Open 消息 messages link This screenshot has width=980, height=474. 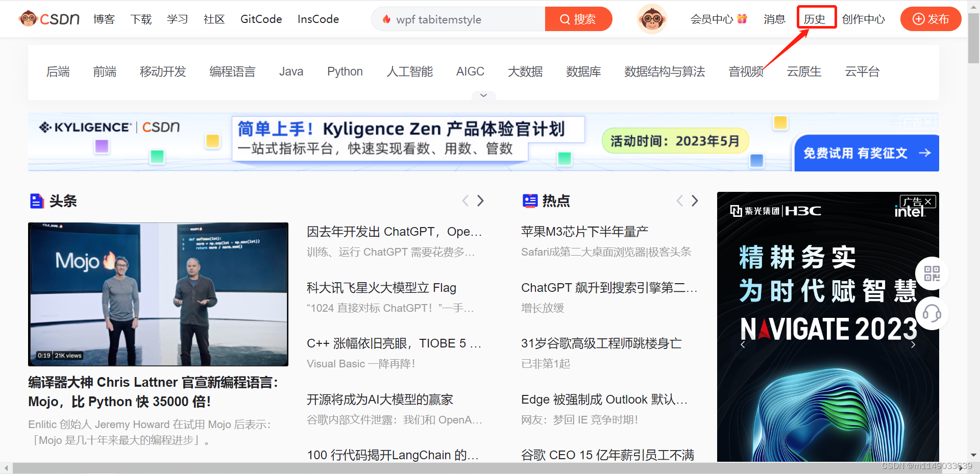(x=774, y=19)
